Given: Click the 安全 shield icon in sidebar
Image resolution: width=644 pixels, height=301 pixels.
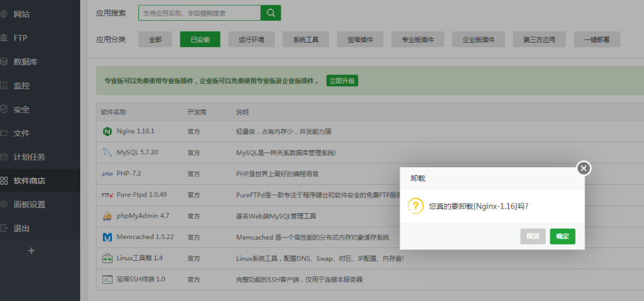Looking at the screenshot, I should [4, 110].
